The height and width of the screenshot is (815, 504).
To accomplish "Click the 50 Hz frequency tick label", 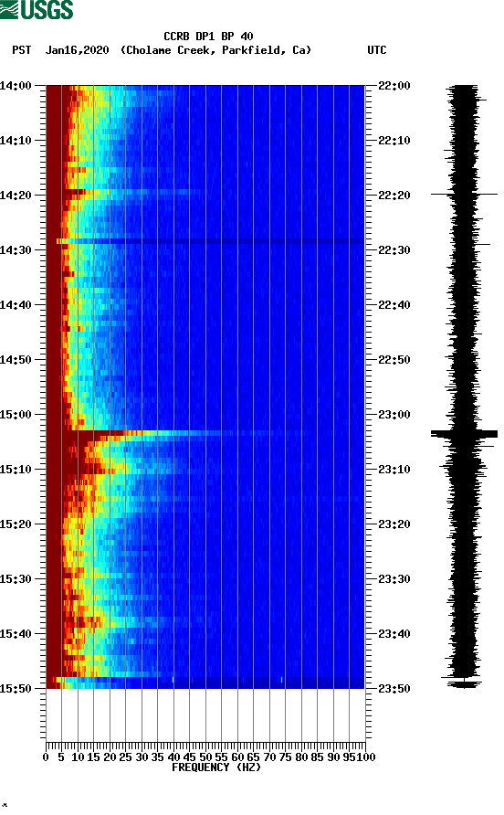I will [x=205, y=757].
